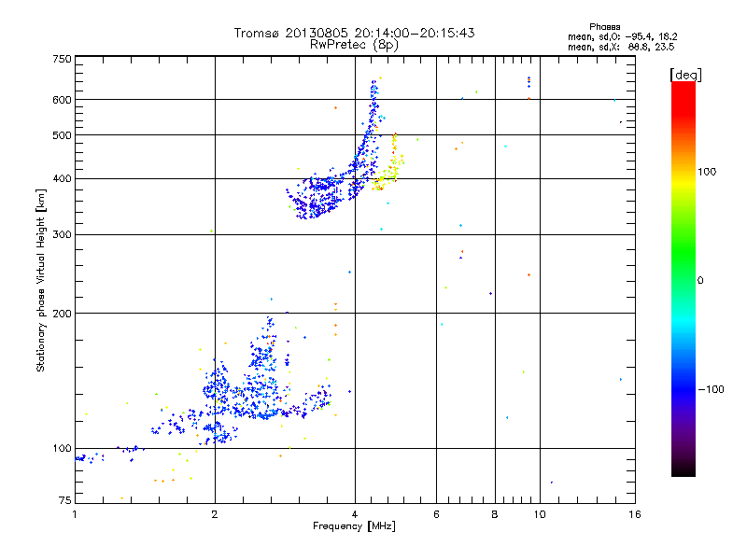This screenshot has height=560, width=747.
Task: Select the height axis "400" tick label
Action: coord(62,179)
